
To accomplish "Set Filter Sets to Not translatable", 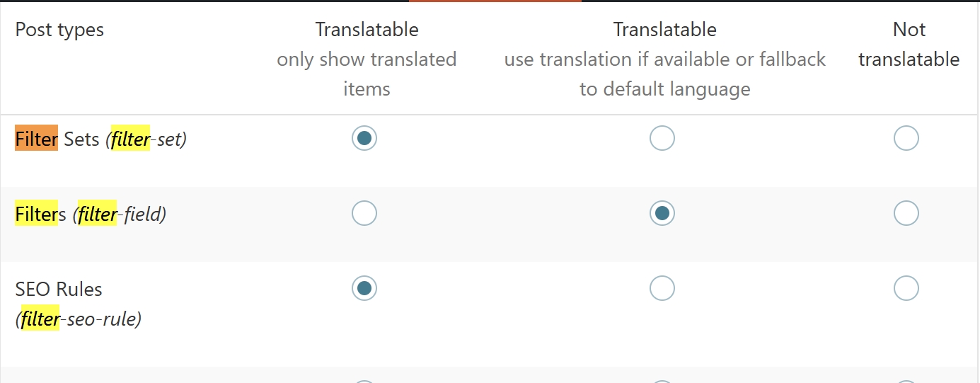I will click(x=906, y=138).
